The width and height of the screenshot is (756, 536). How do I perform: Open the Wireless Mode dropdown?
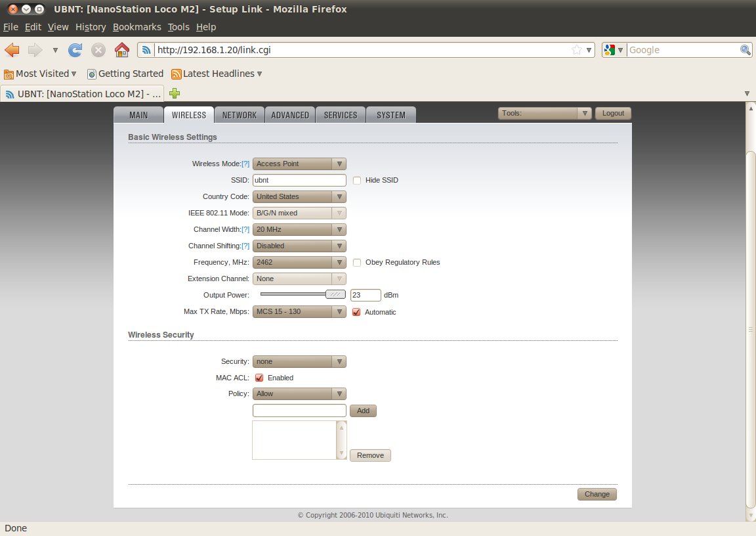click(x=299, y=164)
